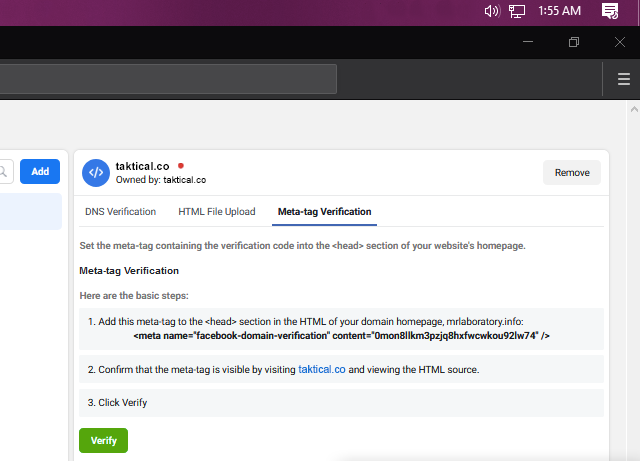Click the '3. Click Verify' step text

pos(117,403)
